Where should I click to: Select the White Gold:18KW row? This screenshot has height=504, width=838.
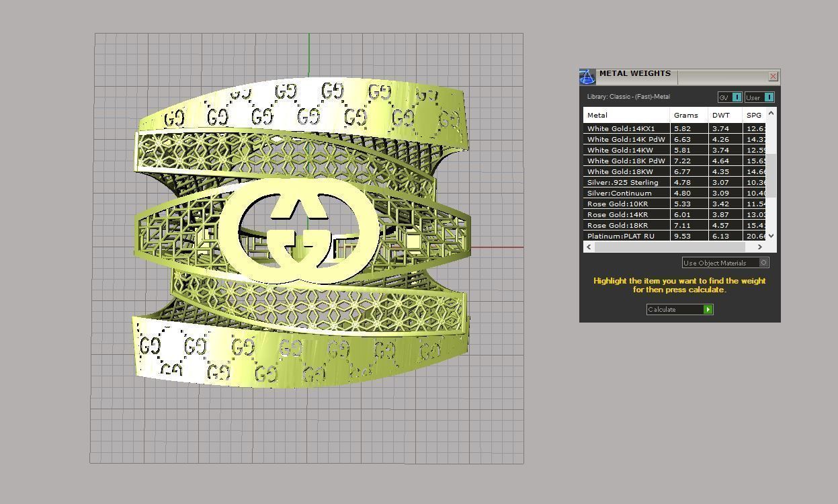click(x=675, y=171)
